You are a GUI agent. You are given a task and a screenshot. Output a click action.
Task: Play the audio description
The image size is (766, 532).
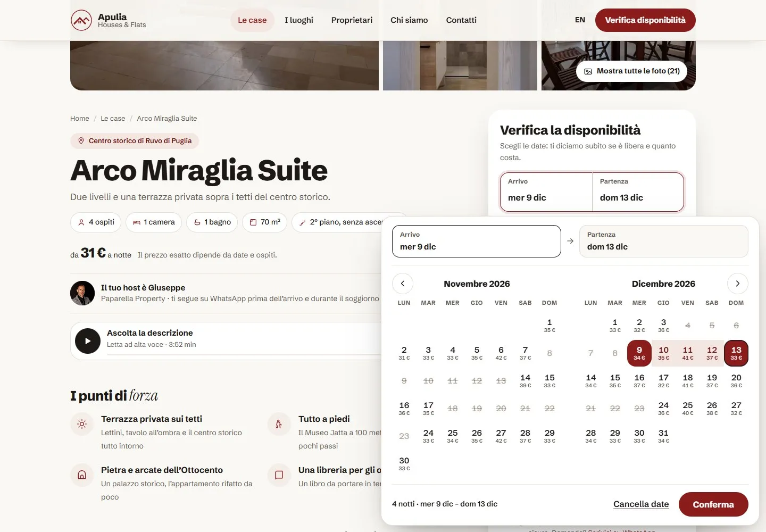point(88,341)
